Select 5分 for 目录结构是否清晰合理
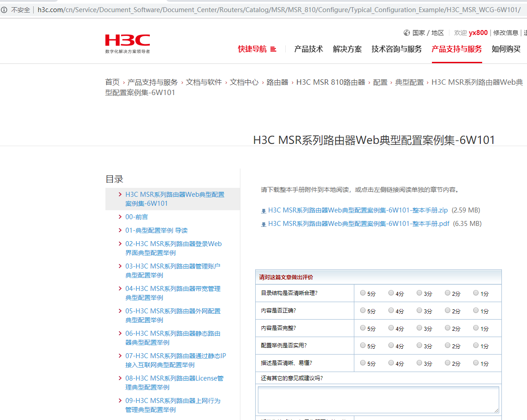 [363, 293]
